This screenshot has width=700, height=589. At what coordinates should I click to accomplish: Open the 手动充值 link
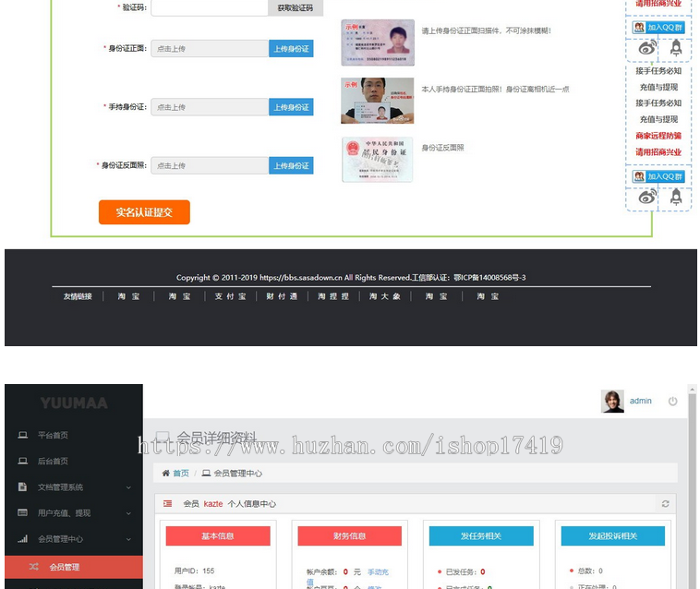coord(378,572)
